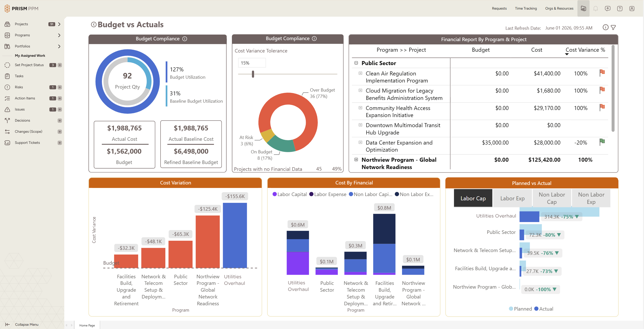
Task: Open Support Tickets in the sidebar
Action: click(27, 143)
